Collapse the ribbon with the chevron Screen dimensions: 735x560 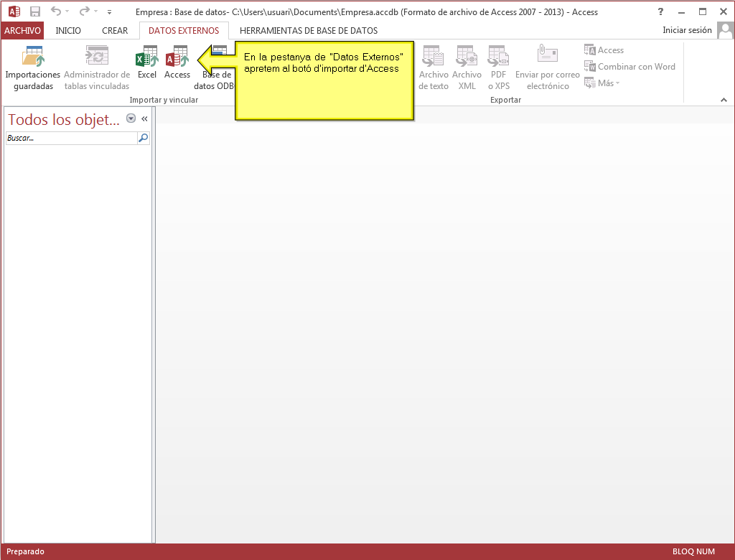724,100
